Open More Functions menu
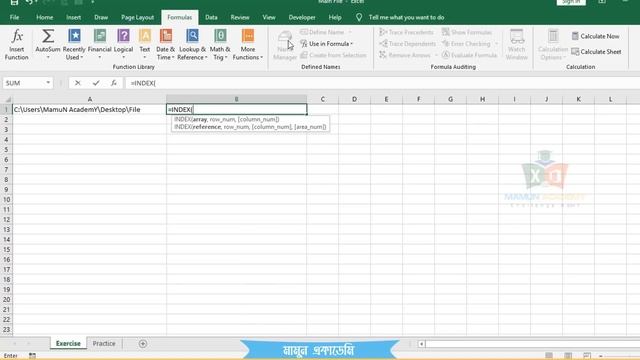 coord(248,45)
